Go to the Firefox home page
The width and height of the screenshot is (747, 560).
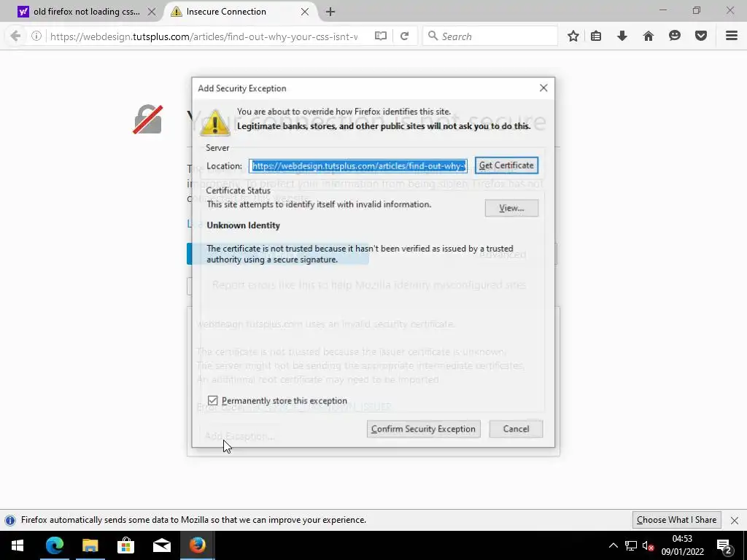coord(648,36)
